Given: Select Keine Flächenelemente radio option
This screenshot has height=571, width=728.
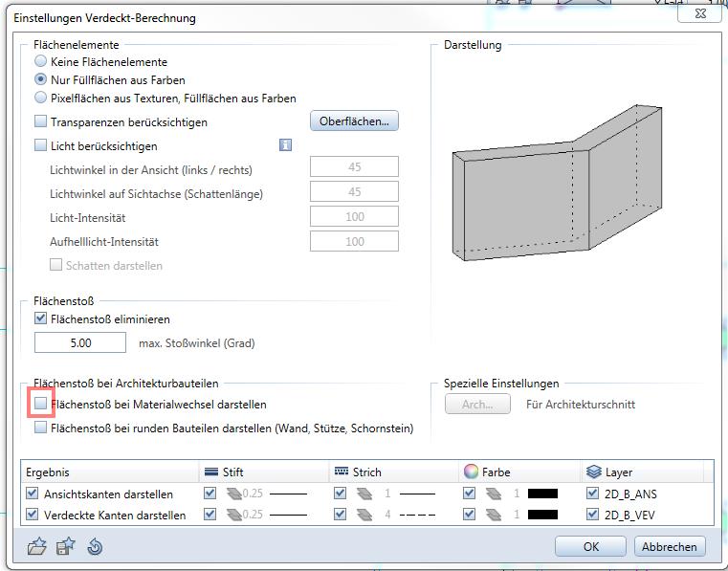Looking at the screenshot, I should [40, 62].
